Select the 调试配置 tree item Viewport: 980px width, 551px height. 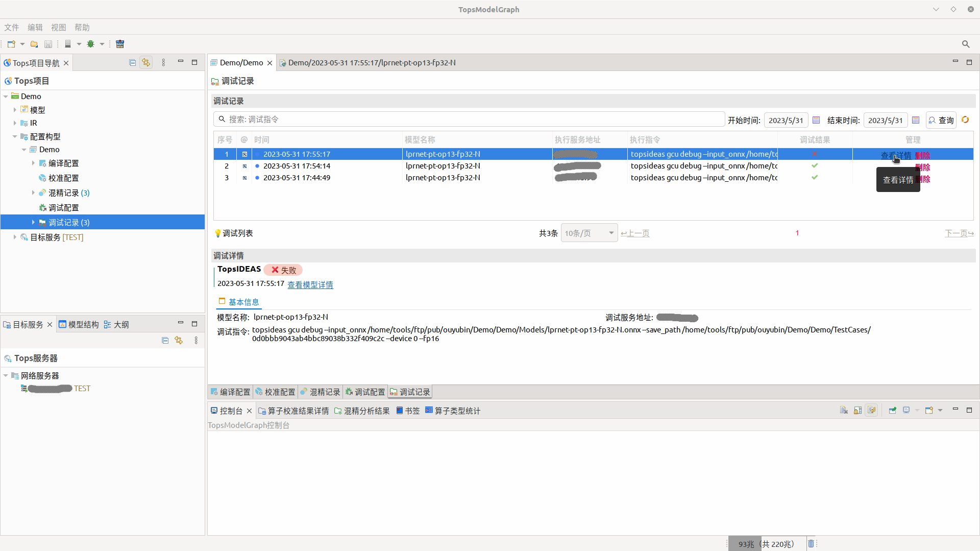(64, 207)
